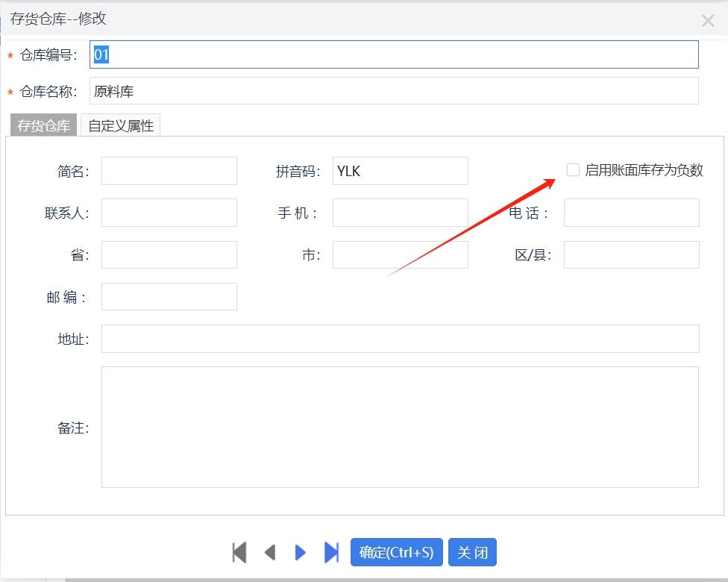The height and width of the screenshot is (582, 728).
Task: Go to the first warehouse record
Action: [x=239, y=552]
